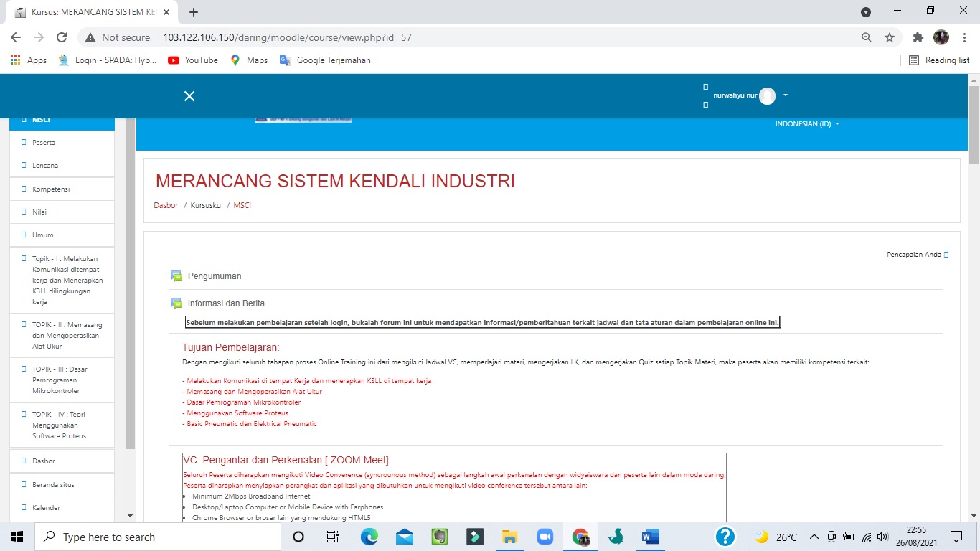Open Zoom from the taskbar

(546, 537)
